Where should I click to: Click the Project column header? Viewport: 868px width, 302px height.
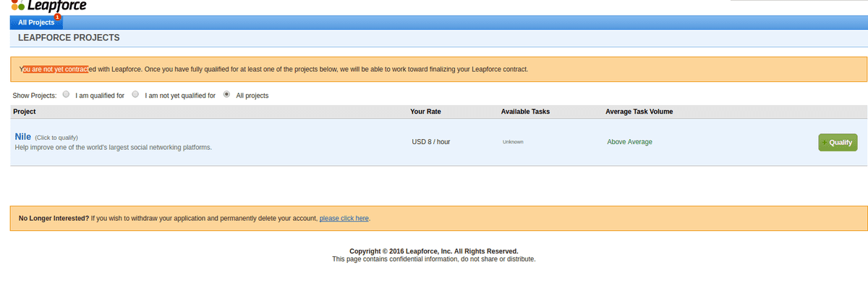click(25, 112)
